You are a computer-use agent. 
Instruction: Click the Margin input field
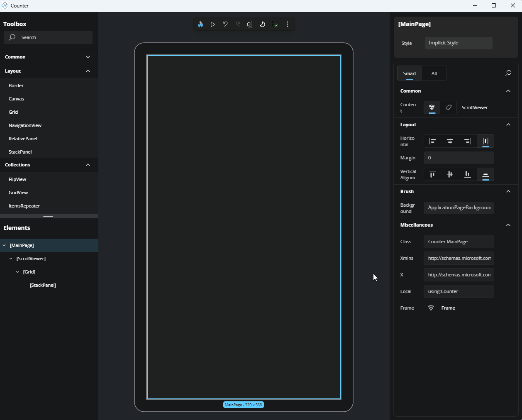pos(459,158)
